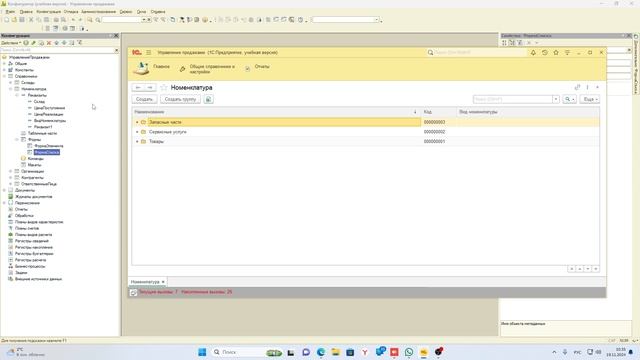Click the edit pencil in Configuration toolbar
This screenshot has width=640, height=360.
[x=34, y=43]
